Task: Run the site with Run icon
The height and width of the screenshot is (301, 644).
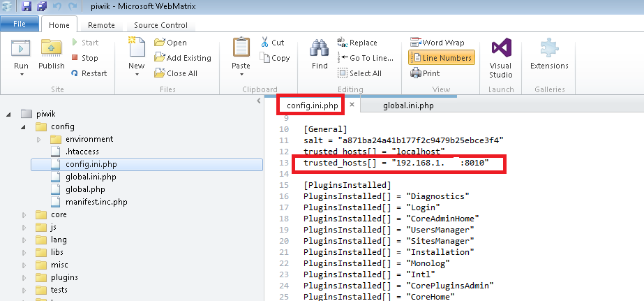Action: tap(21, 48)
